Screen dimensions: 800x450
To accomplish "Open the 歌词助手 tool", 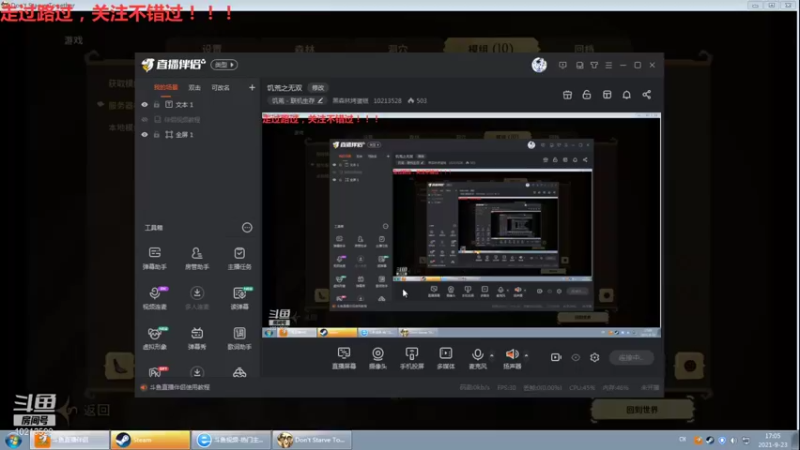I will tap(239, 338).
